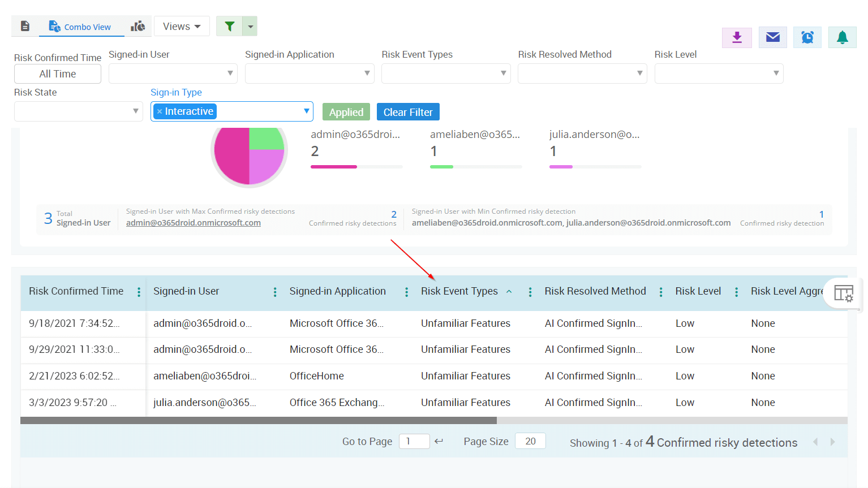Click the purple download icon
868x488 pixels.
(737, 37)
